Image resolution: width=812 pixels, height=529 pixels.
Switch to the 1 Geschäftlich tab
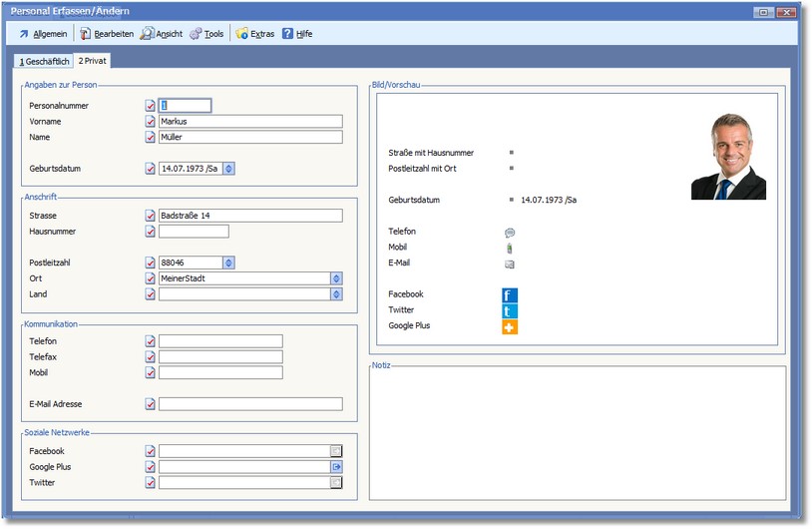pyautogui.click(x=46, y=61)
